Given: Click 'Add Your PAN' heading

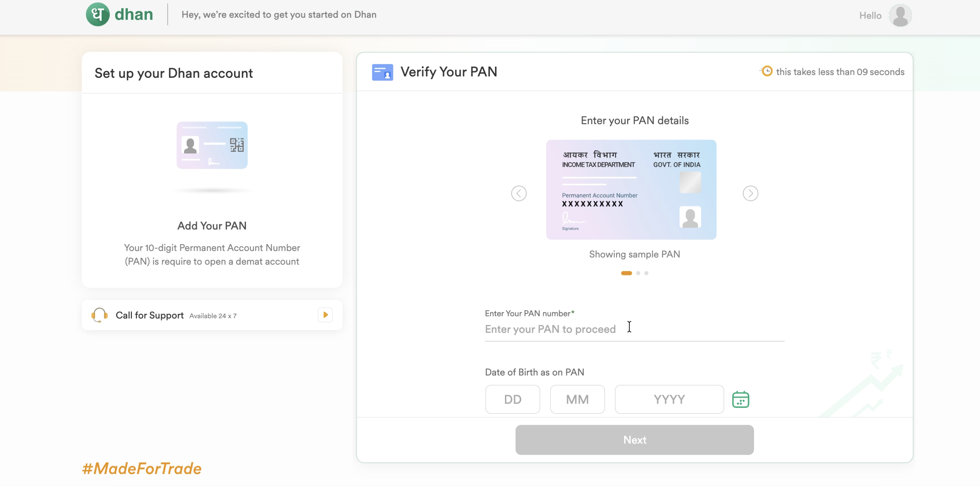Looking at the screenshot, I should click(212, 226).
